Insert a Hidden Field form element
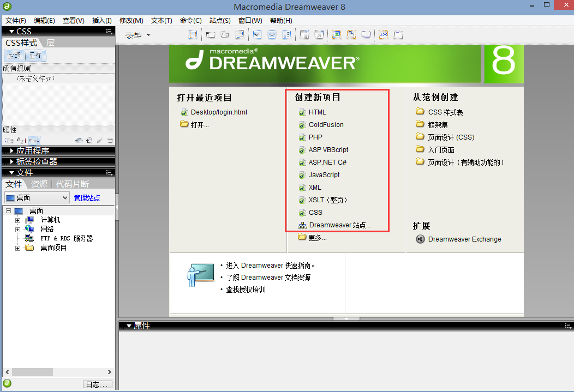574x392 pixels. pos(225,35)
